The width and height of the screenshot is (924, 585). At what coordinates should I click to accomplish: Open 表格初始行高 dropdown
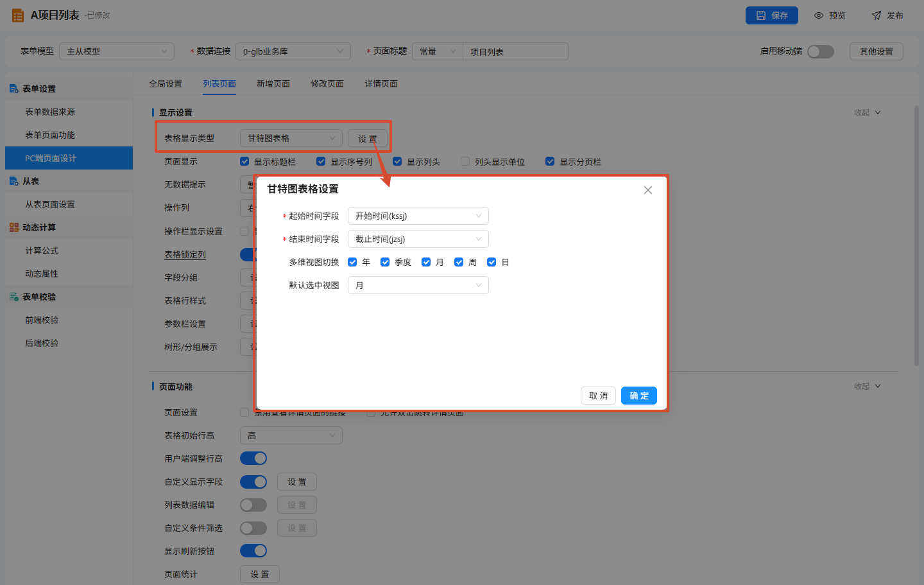click(x=291, y=435)
